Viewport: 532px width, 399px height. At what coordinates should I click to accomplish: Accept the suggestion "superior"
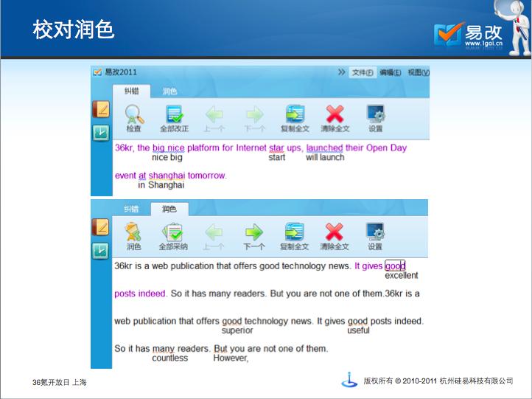237,330
